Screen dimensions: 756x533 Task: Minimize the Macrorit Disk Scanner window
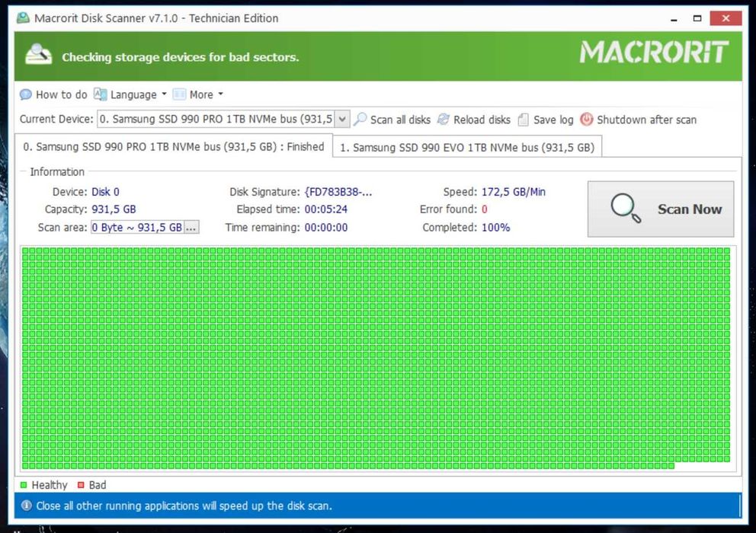674,19
